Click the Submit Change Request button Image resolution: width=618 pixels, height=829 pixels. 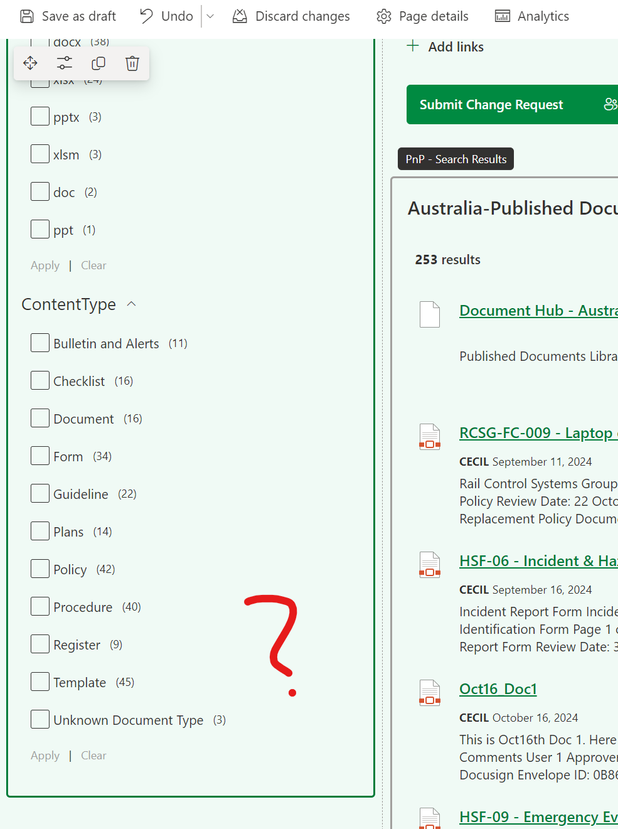512,104
